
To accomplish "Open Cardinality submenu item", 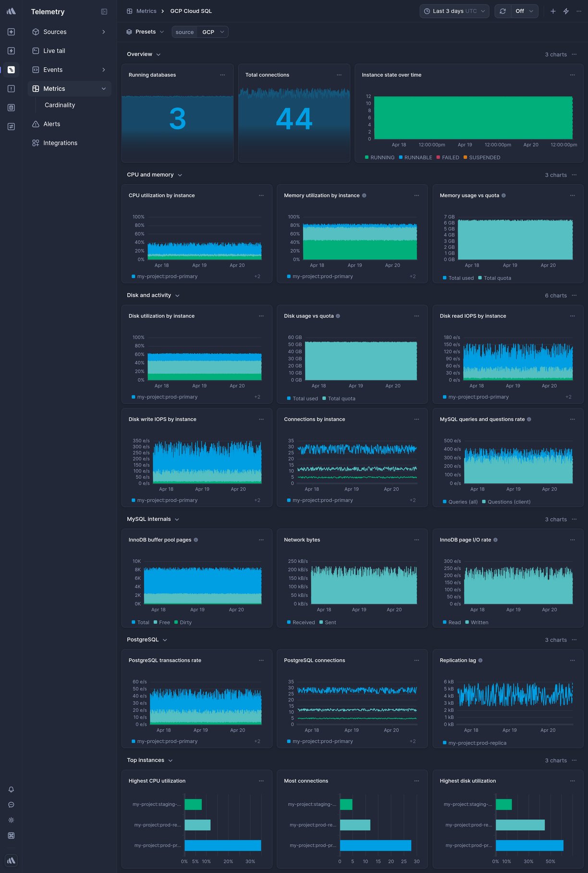I will (x=60, y=105).
